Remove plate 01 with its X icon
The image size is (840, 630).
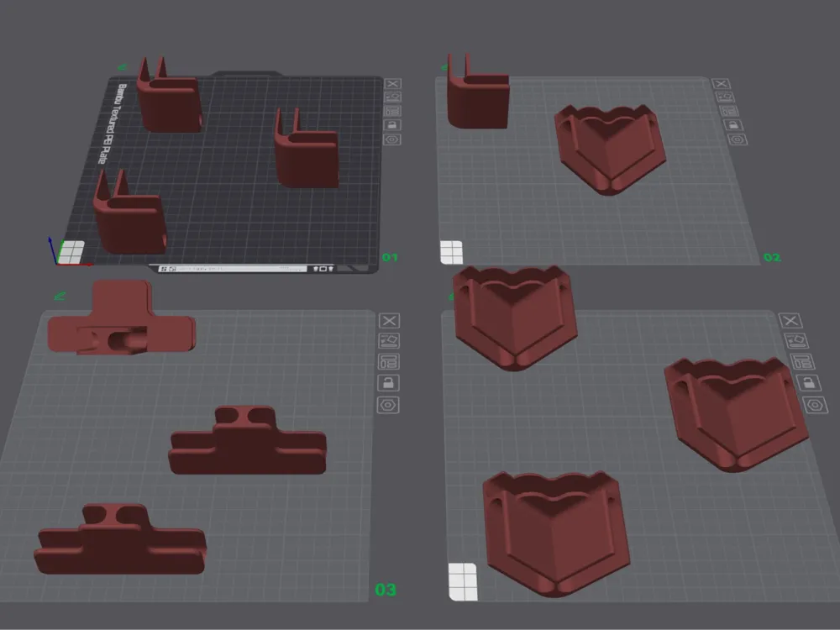(392, 83)
